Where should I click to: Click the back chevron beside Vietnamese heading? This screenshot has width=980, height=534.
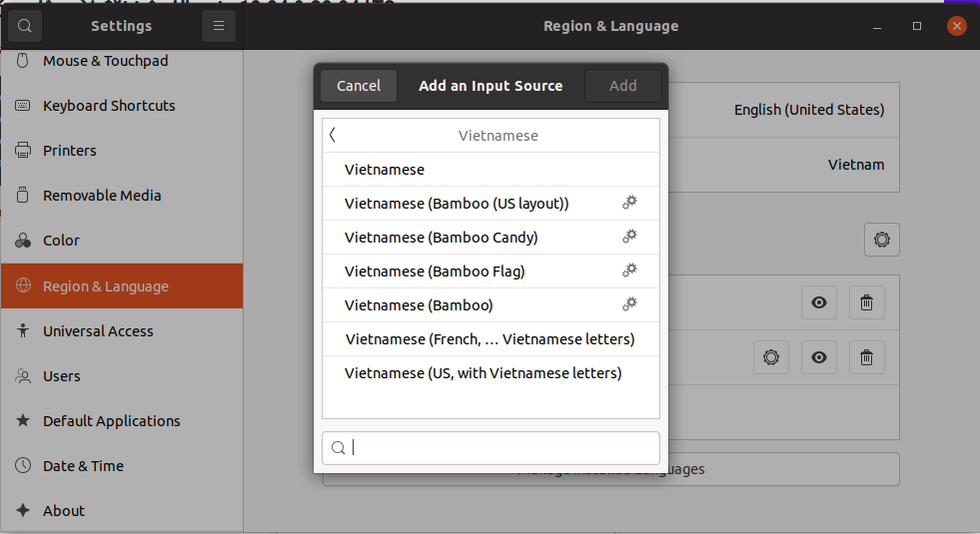(333, 135)
